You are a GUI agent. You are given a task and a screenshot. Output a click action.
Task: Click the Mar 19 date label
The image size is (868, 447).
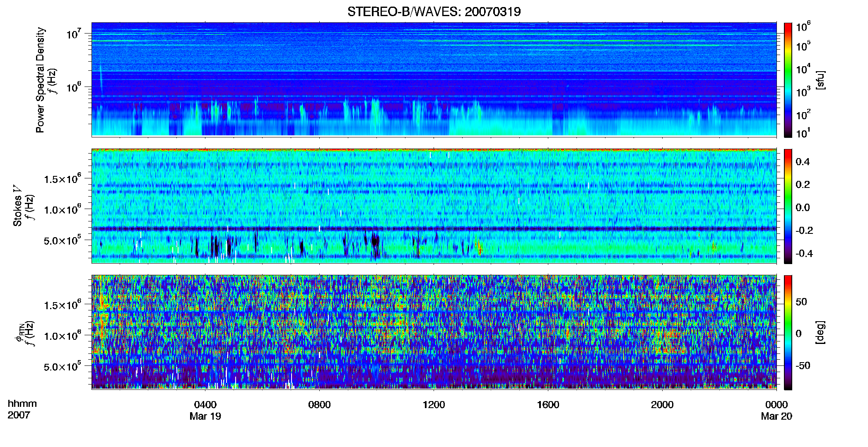coord(205,416)
